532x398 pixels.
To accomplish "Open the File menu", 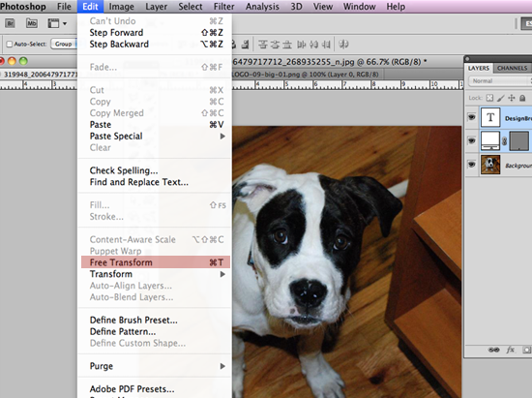I will point(64,7).
